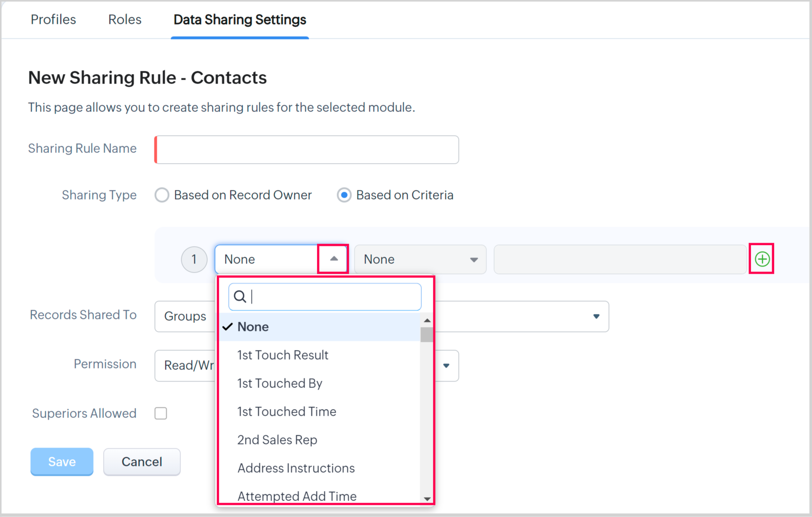Click the green plus add-criteria icon
This screenshot has height=517, width=812.
(762, 259)
